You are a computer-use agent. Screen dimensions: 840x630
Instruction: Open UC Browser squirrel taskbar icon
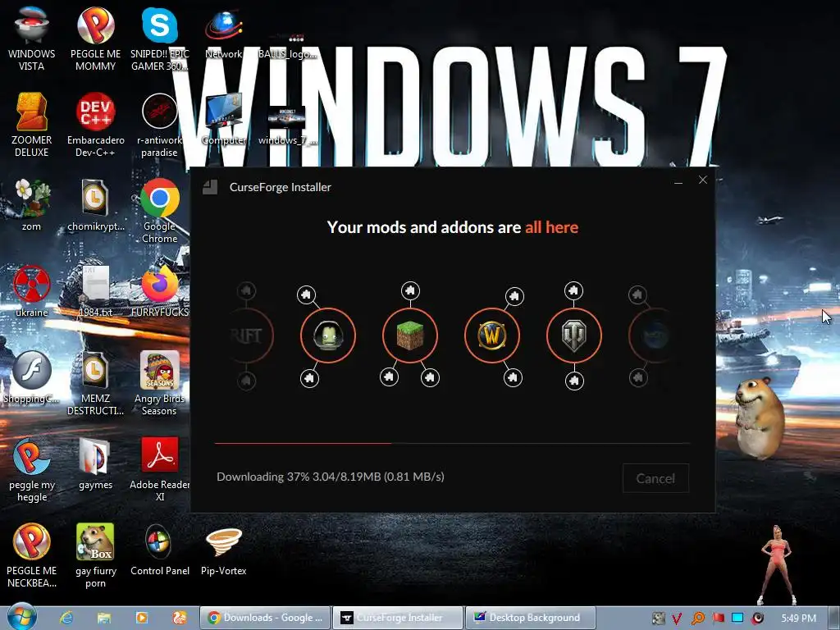[x=179, y=618]
